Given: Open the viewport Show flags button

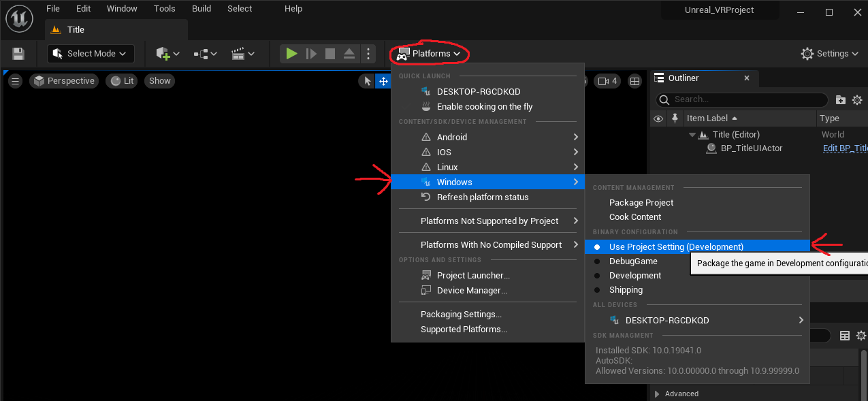Looking at the screenshot, I should 160,81.
